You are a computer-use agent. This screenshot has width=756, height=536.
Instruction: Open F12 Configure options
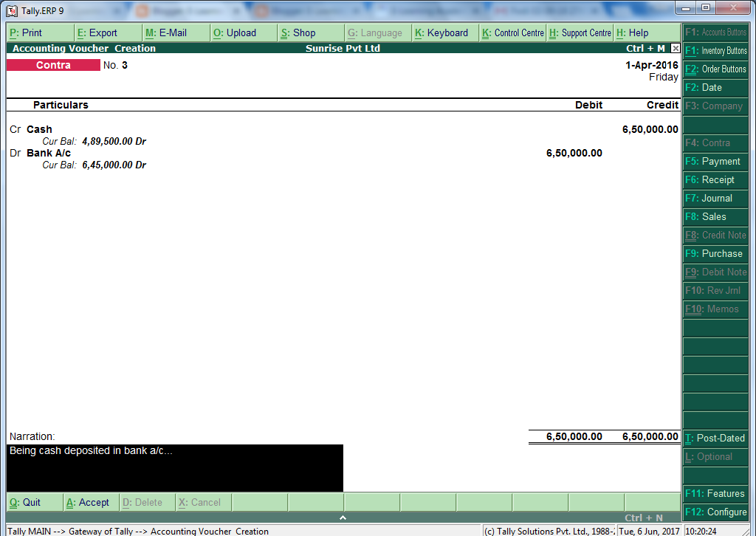(715, 512)
